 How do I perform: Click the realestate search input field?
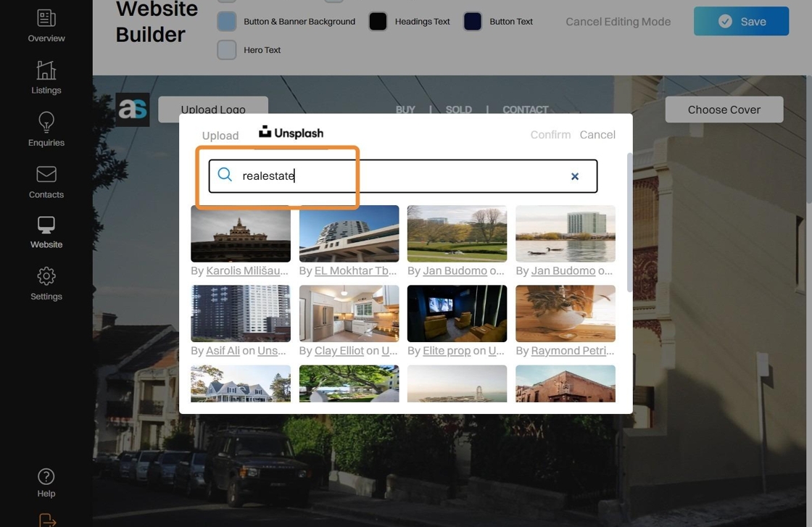403,176
